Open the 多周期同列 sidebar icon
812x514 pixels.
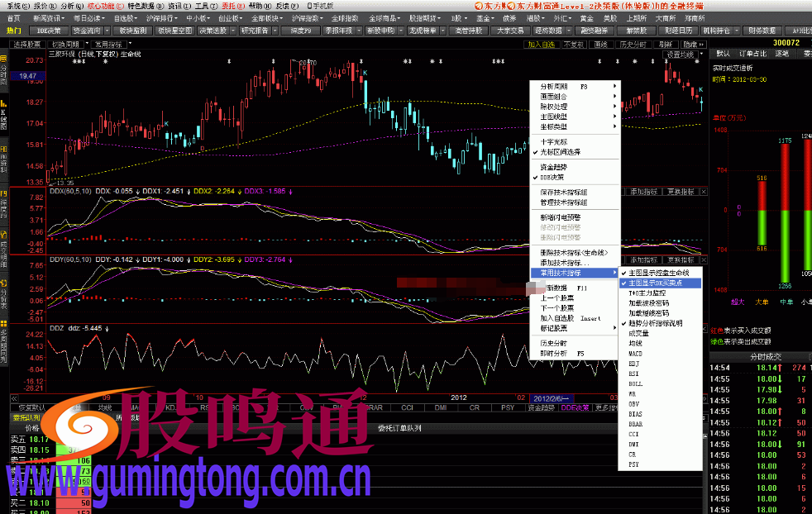click(x=3, y=342)
